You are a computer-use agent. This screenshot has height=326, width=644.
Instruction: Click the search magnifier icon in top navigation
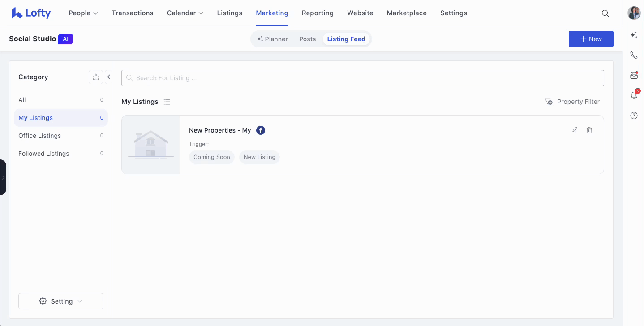tap(605, 13)
